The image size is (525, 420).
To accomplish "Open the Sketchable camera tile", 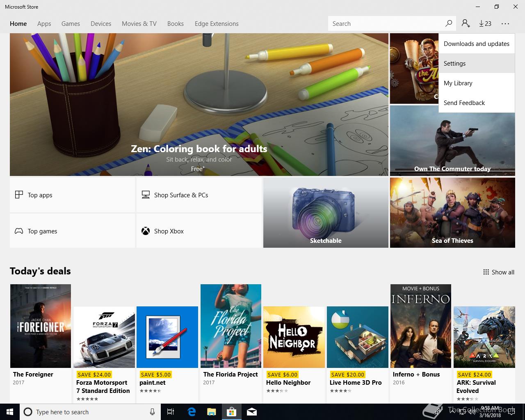I will [x=326, y=212].
